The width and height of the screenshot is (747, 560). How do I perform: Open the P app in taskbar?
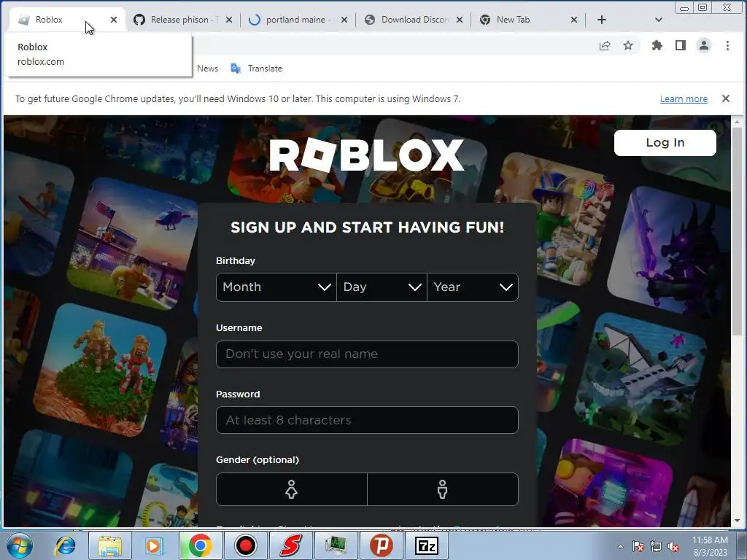click(381, 545)
